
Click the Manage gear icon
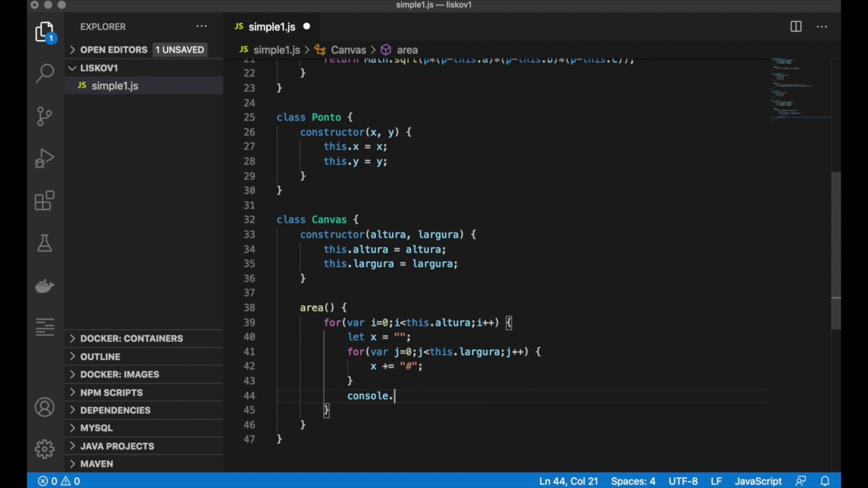(x=45, y=449)
